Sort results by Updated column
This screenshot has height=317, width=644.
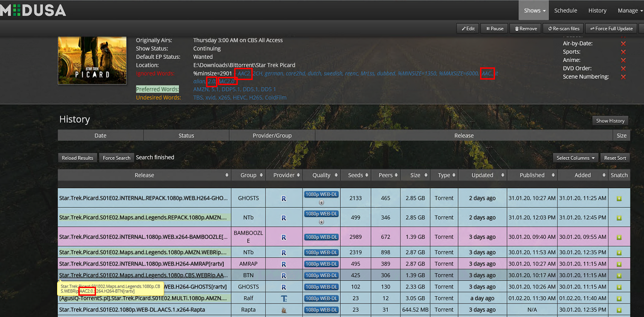pyautogui.click(x=482, y=175)
